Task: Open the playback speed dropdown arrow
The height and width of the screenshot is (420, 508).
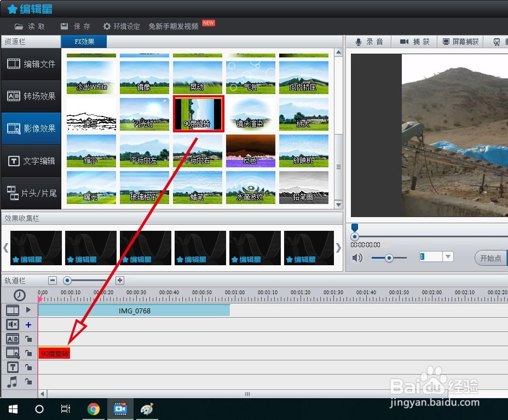Action: coord(448,256)
